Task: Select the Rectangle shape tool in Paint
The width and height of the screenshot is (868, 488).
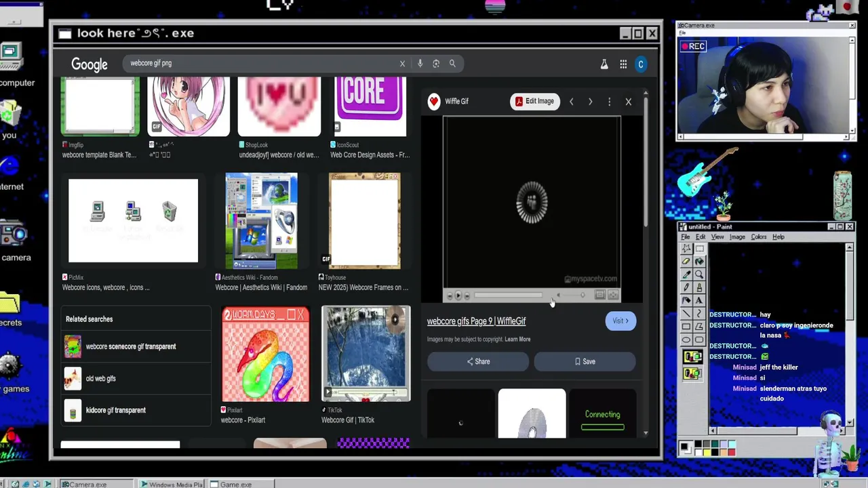Action: point(686,326)
